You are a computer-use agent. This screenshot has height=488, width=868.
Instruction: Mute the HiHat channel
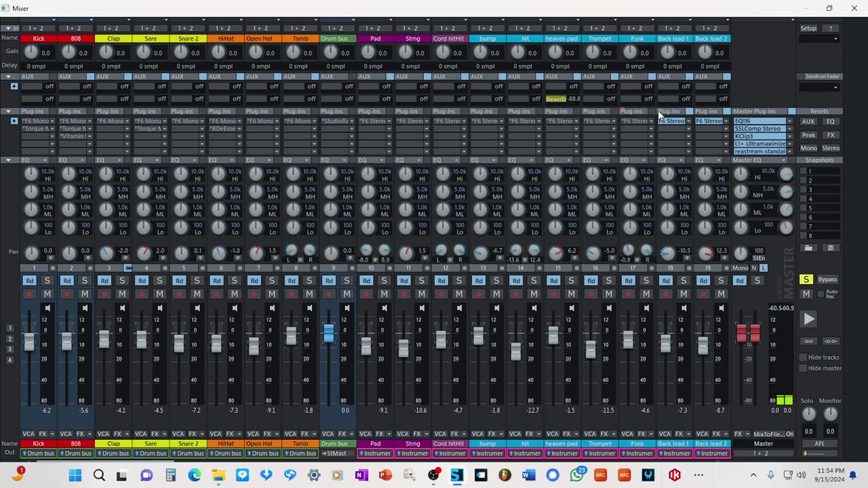click(235, 294)
